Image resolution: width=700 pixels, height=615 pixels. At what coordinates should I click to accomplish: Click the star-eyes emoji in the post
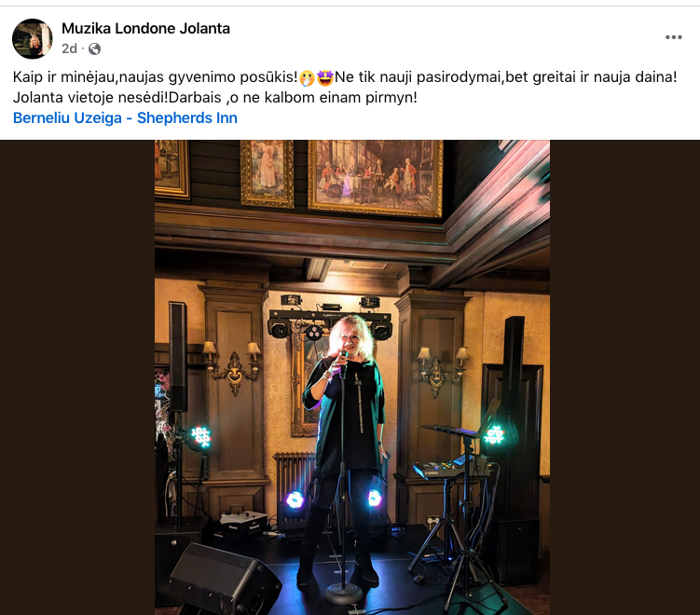coord(325,77)
